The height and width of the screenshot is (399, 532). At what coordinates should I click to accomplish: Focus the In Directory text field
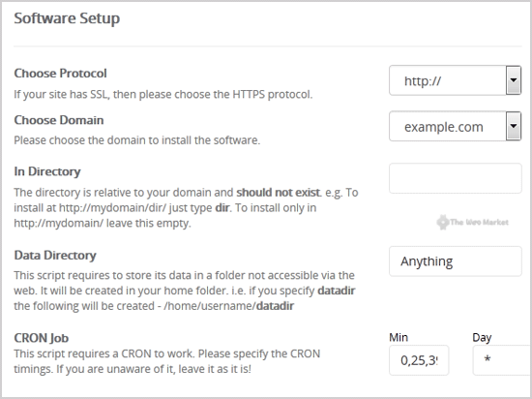(x=456, y=178)
